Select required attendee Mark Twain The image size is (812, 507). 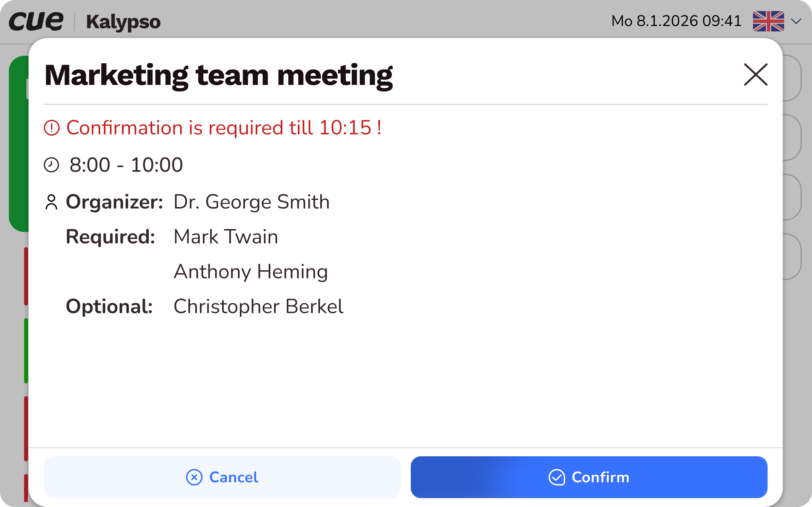[x=226, y=237]
